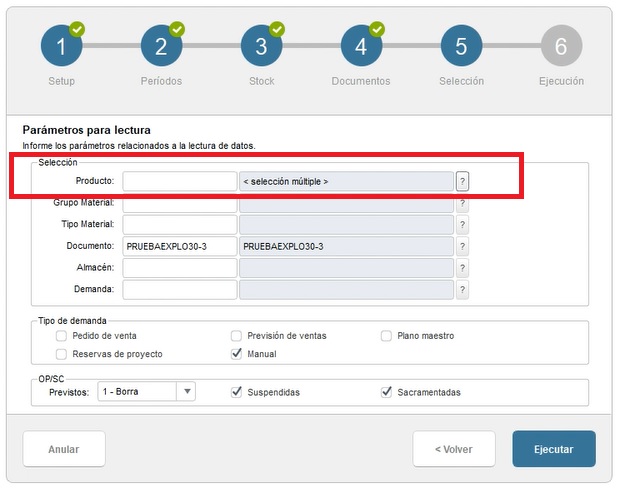620x489 pixels.
Task: Click the '< selección múltiple >' description field
Action: (x=346, y=181)
